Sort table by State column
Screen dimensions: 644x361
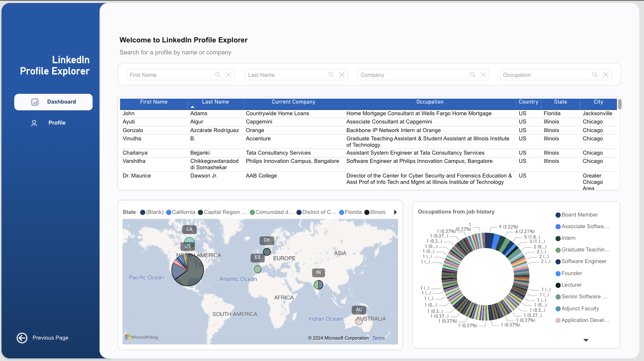[560, 102]
